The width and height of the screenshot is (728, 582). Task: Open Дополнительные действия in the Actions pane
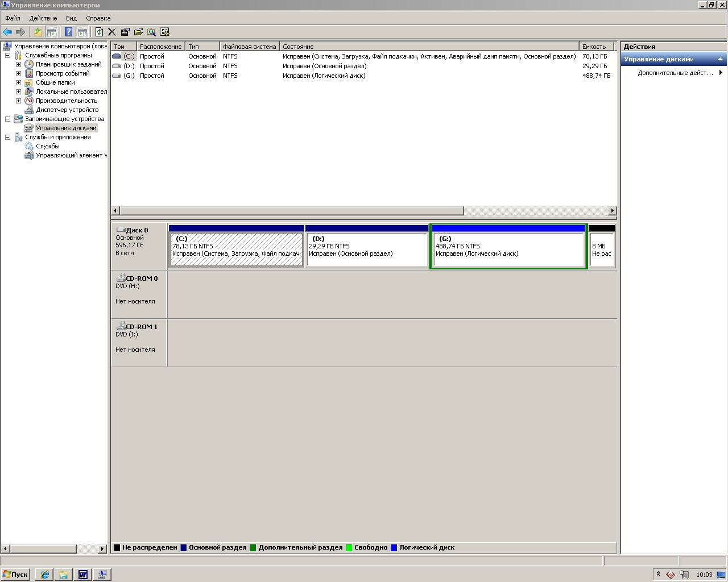click(675, 73)
